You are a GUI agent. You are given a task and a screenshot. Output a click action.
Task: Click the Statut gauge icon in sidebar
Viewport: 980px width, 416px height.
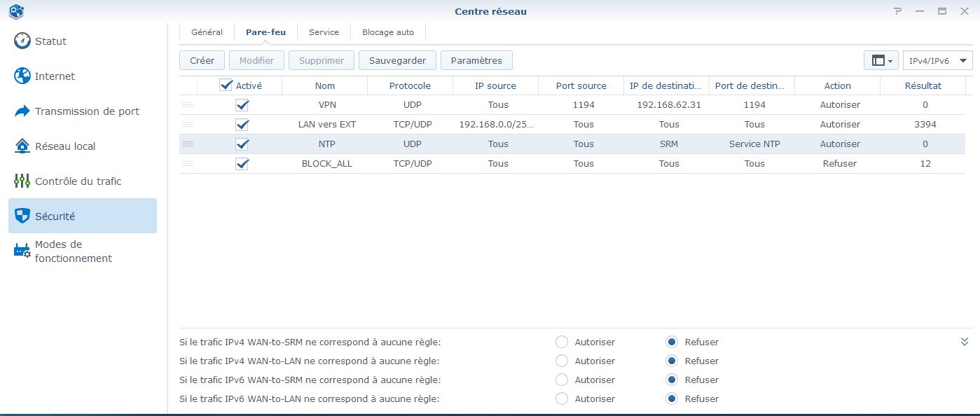click(22, 41)
